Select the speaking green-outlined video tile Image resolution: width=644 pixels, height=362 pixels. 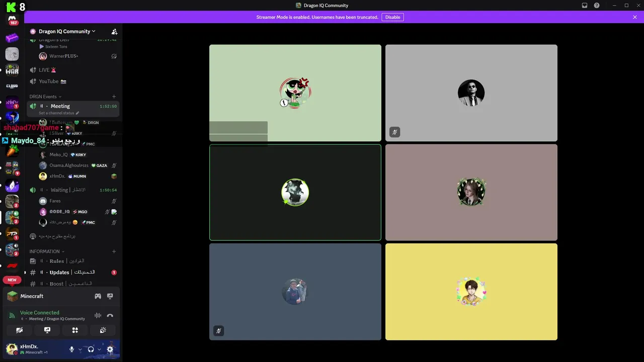[x=295, y=192]
